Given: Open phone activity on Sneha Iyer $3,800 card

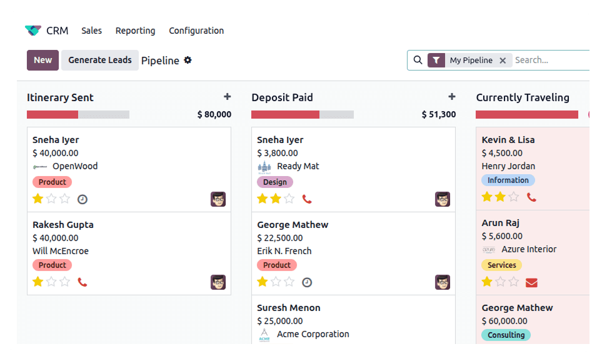Looking at the screenshot, I should click(x=307, y=199).
